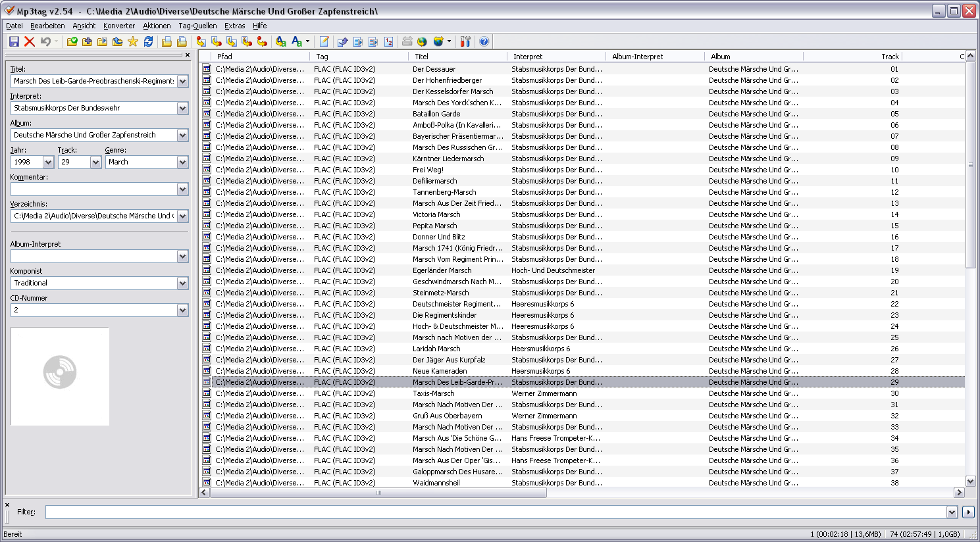Open the Extras menu
The height and width of the screenshot is (542, 980).
pyautogui.click(x=235, y=26)
